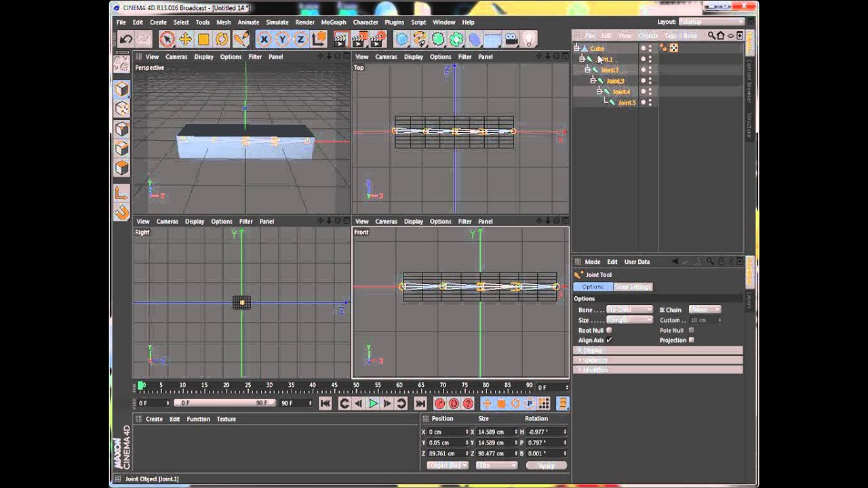Click the Snapping magnet icon in left palette

121,213
